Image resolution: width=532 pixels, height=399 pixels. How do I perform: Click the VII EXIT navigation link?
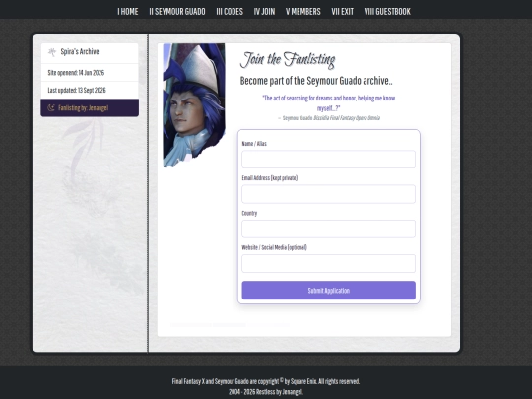coord(342,12)
